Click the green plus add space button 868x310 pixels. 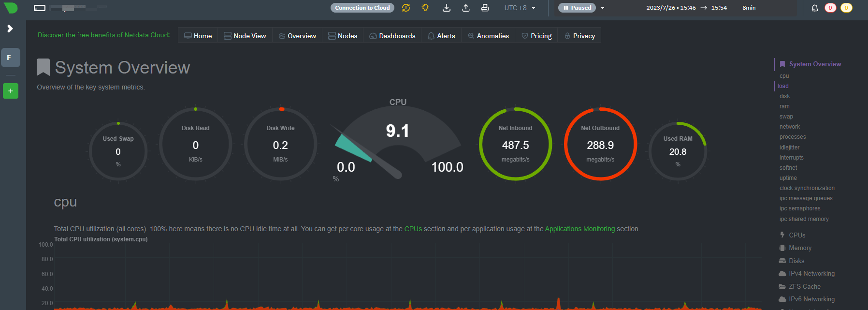[11, 91]
